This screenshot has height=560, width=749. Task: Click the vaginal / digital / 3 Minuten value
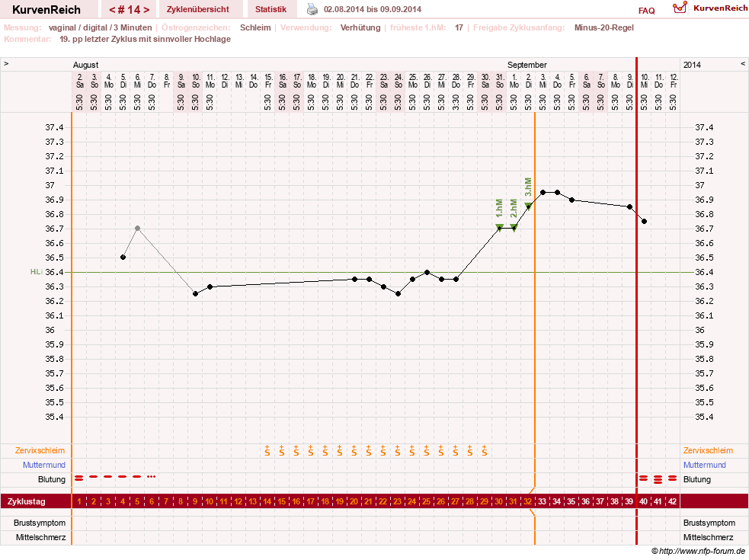point(101,27)
